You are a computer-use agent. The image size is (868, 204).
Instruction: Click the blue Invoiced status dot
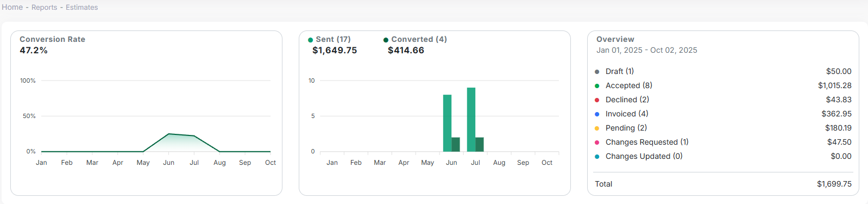click(597, 114)
